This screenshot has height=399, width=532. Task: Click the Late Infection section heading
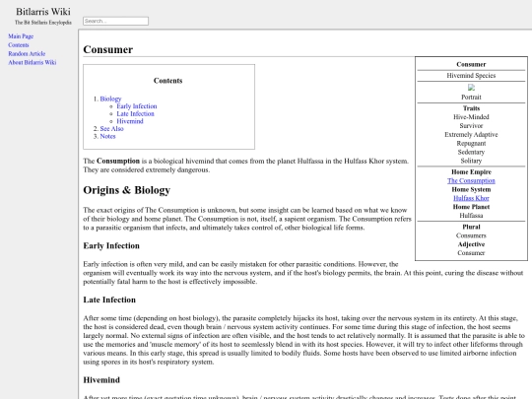tap(109, 299)
